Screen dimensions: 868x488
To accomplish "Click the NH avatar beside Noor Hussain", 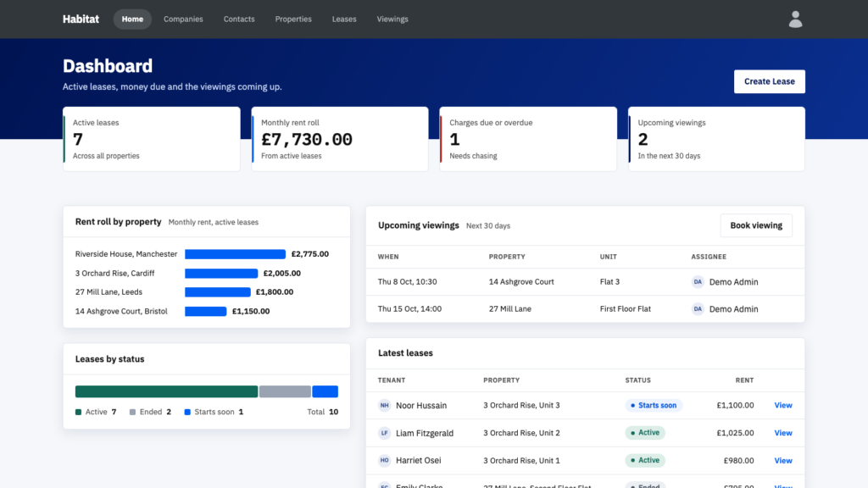I will pos(384,405).
